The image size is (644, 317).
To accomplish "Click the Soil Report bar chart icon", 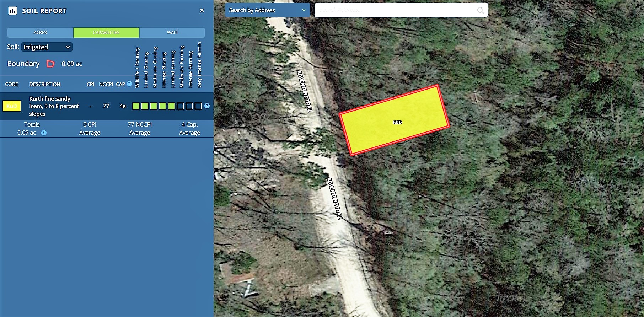I will [x=12, y=11].
